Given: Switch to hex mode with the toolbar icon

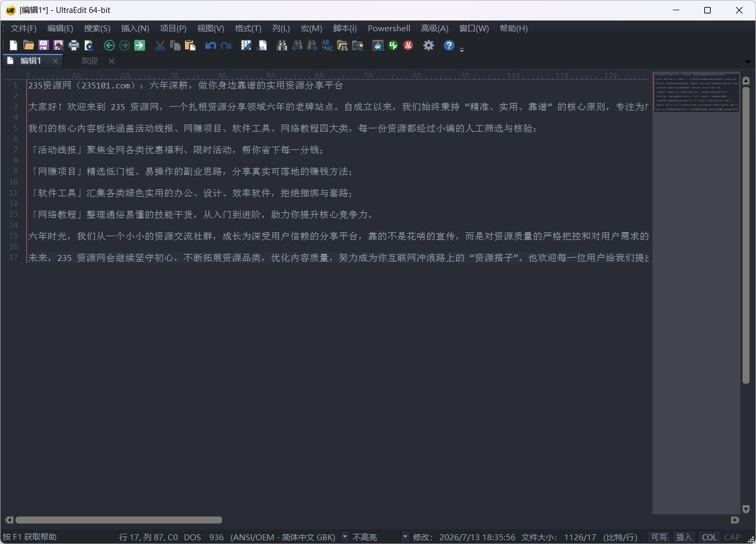Looking at the screenshot, I should 262,46.
